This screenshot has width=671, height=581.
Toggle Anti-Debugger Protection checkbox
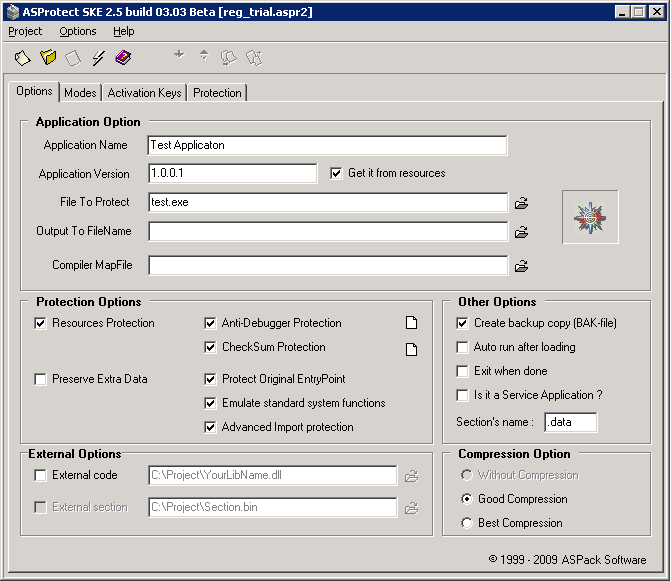tap(210, 323)
